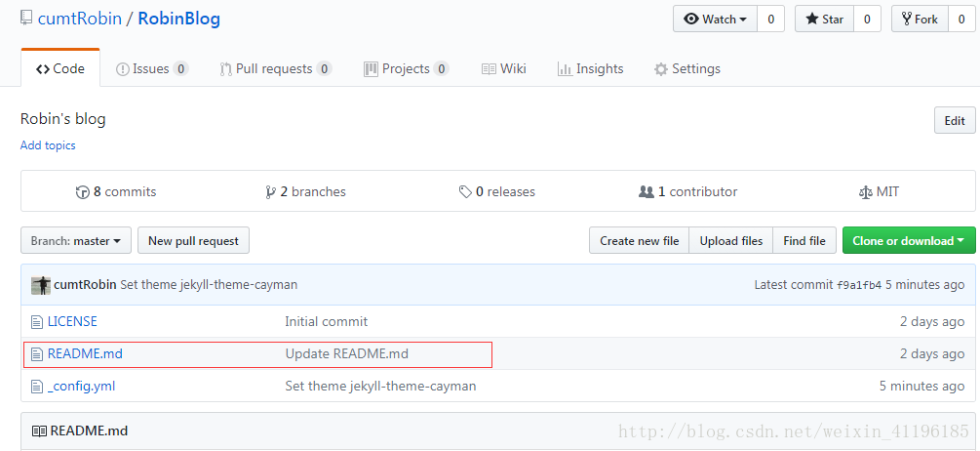Open the 0 releases page

(497, 191)
